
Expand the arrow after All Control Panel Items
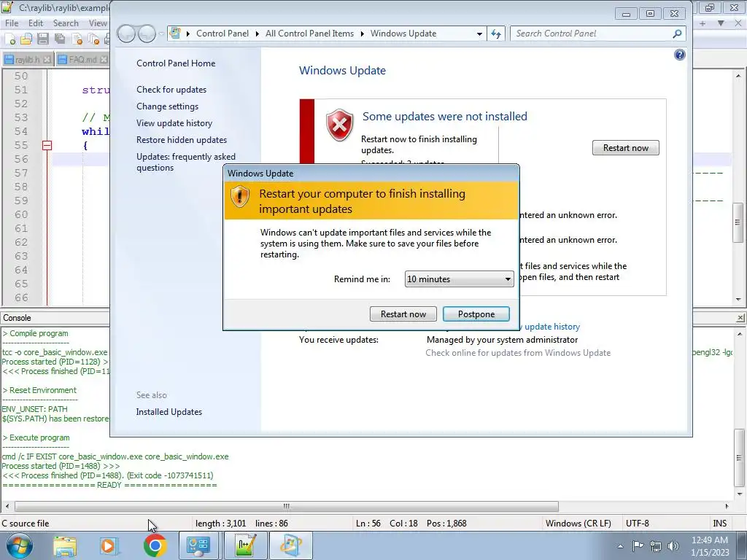pyautogui.click(x=362, y=34)
